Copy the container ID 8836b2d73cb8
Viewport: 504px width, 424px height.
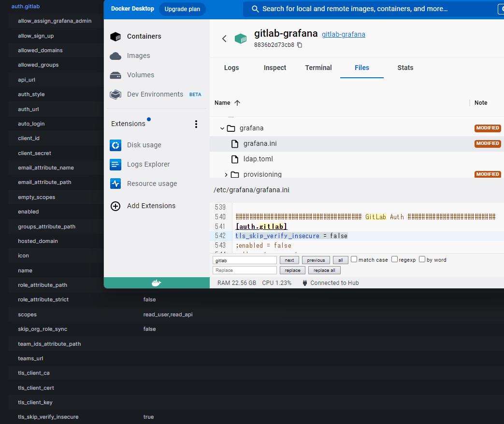point(299,43)
